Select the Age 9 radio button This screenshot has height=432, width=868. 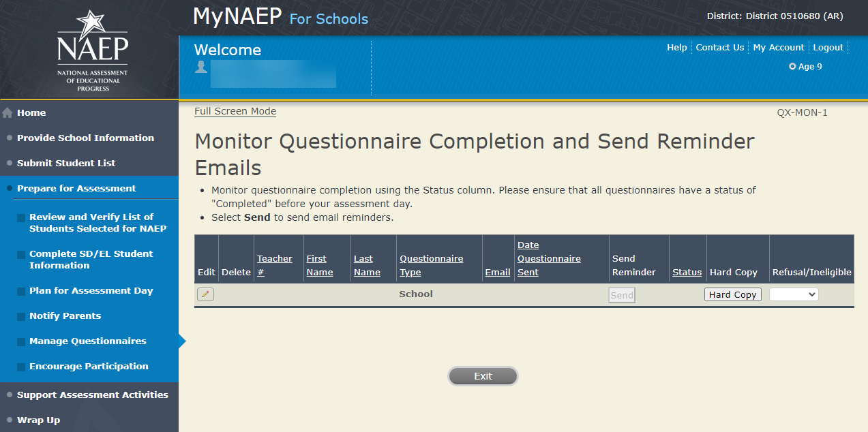tap(792, 67)
